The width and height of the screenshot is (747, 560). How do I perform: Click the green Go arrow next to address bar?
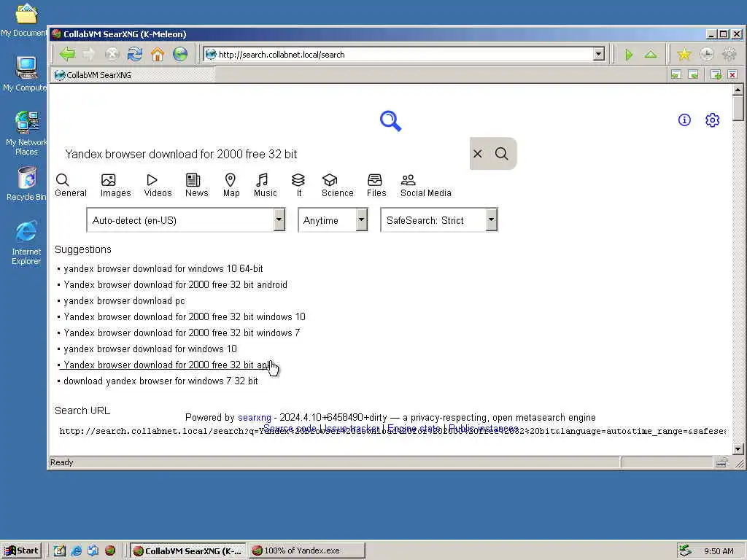pyautogui.click(x=629, y=55)
